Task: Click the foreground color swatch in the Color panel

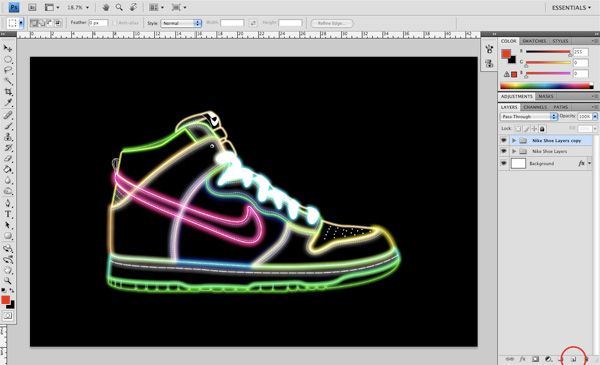Action: [x=506, y=54]
